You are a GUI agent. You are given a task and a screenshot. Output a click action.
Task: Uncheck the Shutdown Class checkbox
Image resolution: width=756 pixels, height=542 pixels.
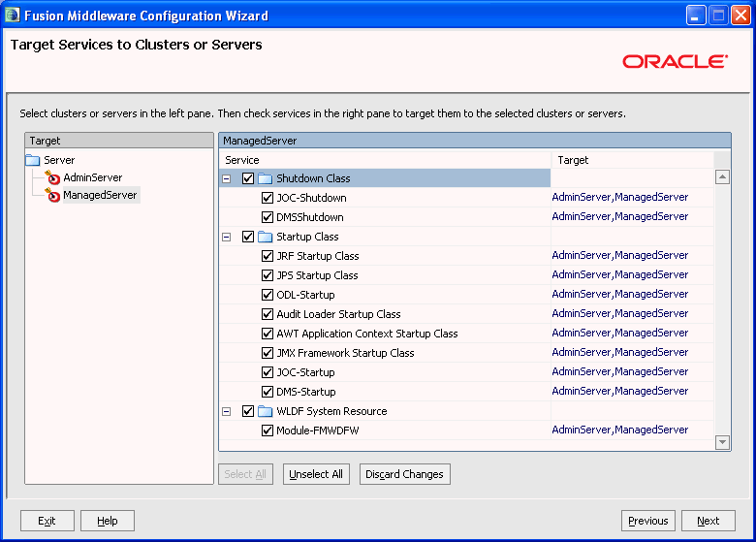point(248,178)
